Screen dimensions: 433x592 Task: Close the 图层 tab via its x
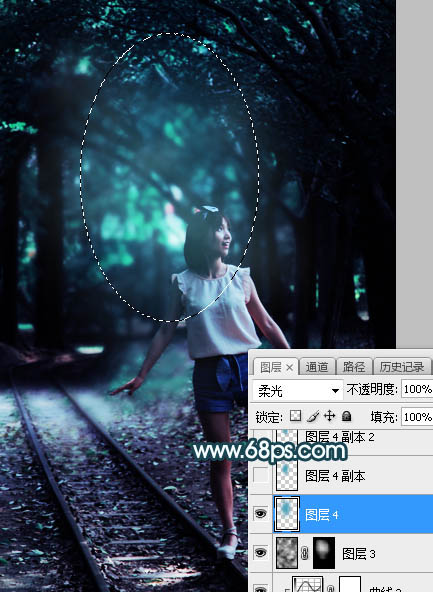point(290,367)
